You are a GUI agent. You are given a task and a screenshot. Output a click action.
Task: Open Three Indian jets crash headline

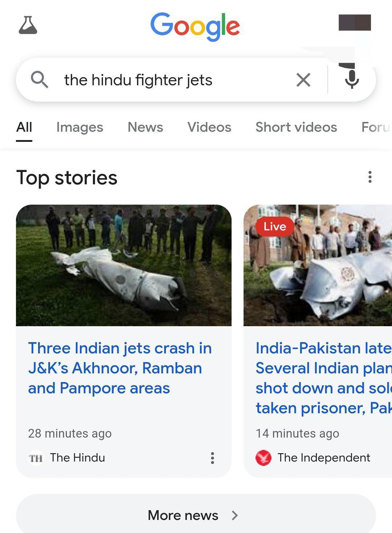coord(120,368)
